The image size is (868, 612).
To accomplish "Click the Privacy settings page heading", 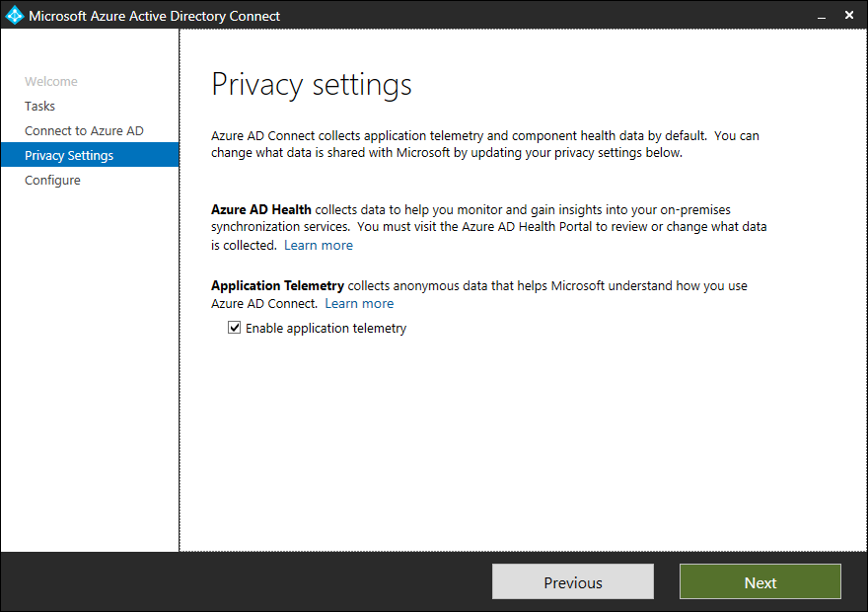I will [x=311, y=84].
